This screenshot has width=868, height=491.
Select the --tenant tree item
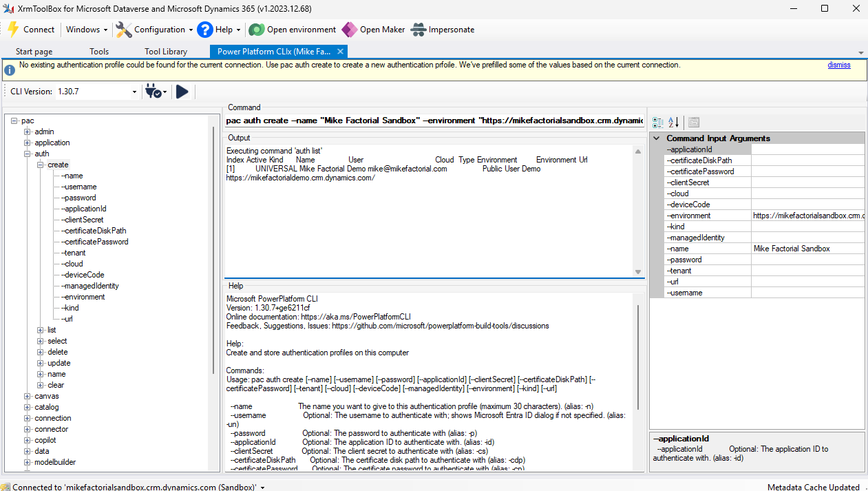pos(74,253)
